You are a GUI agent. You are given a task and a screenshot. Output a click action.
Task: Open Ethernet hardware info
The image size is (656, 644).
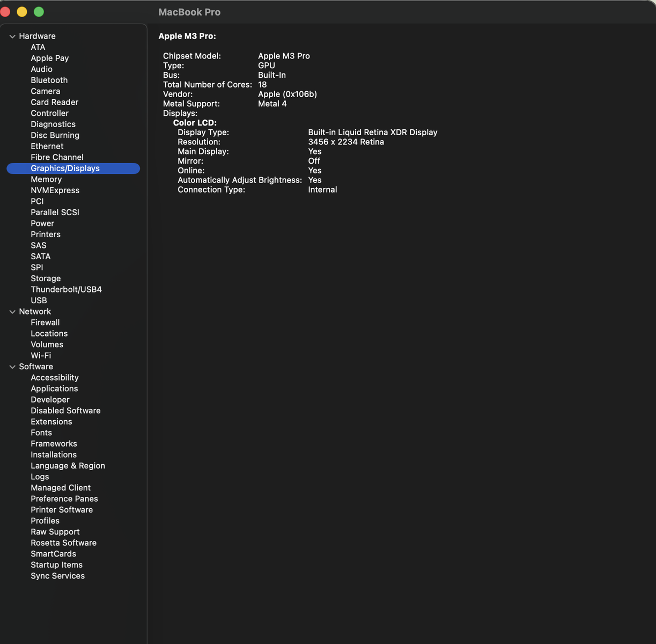(47, 146)
